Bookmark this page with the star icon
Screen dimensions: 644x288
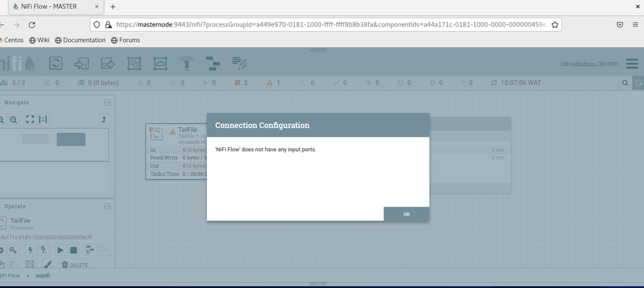[x=555, y=25]
